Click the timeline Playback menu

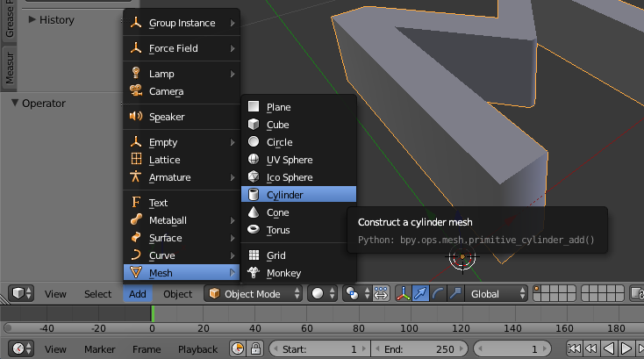[x=197, y=349]
